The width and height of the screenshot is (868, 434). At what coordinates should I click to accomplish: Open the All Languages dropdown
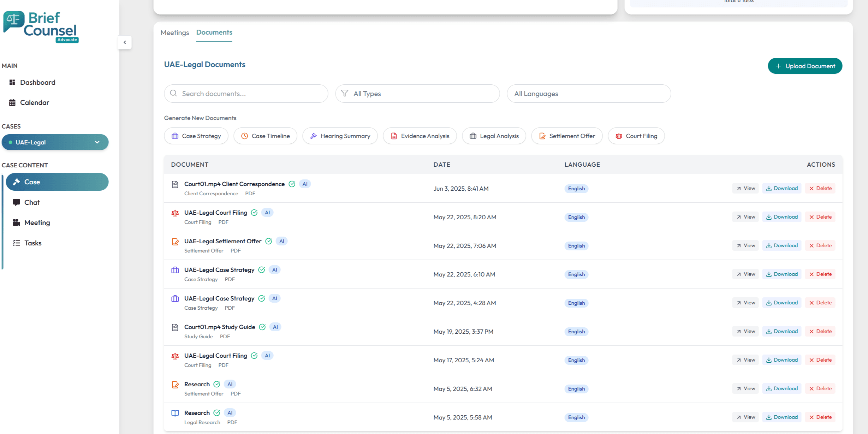[x=588, y=94]
